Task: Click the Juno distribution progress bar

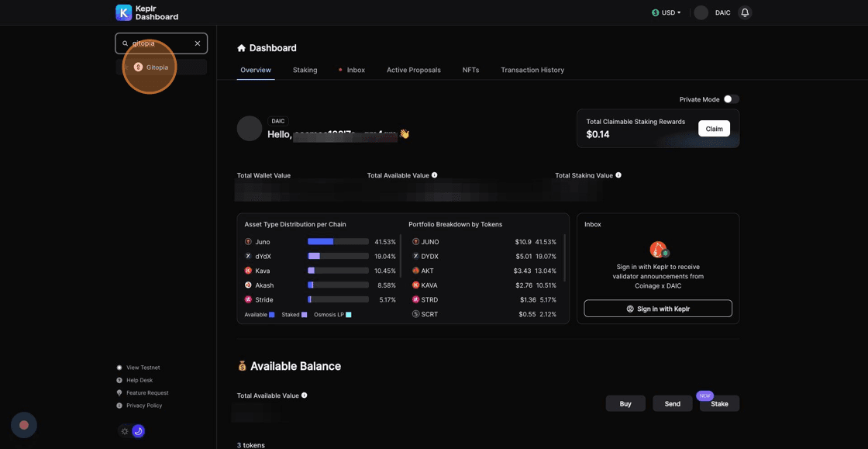Action: (338, 242)
